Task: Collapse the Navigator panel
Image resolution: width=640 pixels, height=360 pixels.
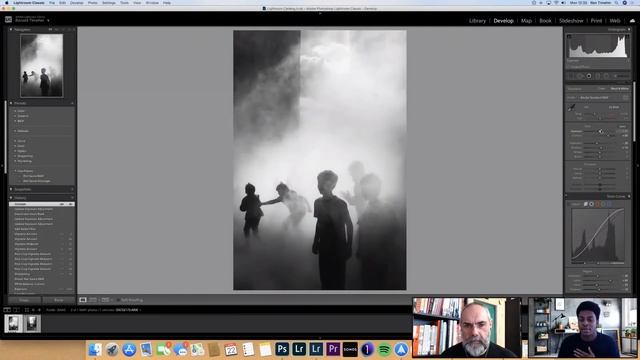Action: click(11, 29)
